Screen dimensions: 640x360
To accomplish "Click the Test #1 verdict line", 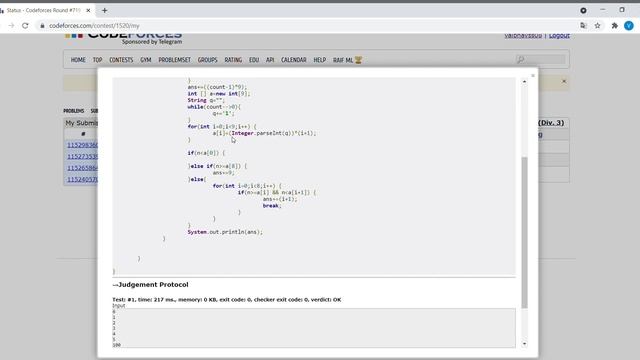I will click(x=227, y=300).
